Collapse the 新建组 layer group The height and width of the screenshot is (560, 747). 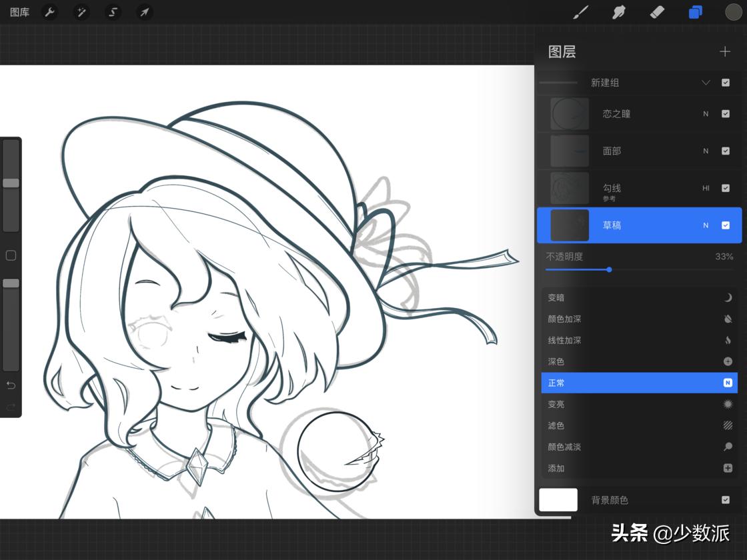tap(706, 83)
